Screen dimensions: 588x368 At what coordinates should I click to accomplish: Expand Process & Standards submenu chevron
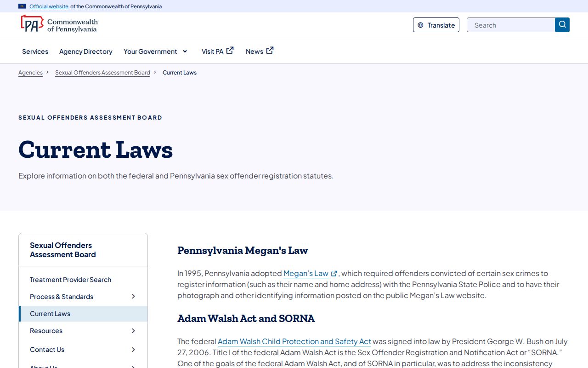(x=134, y=296)
